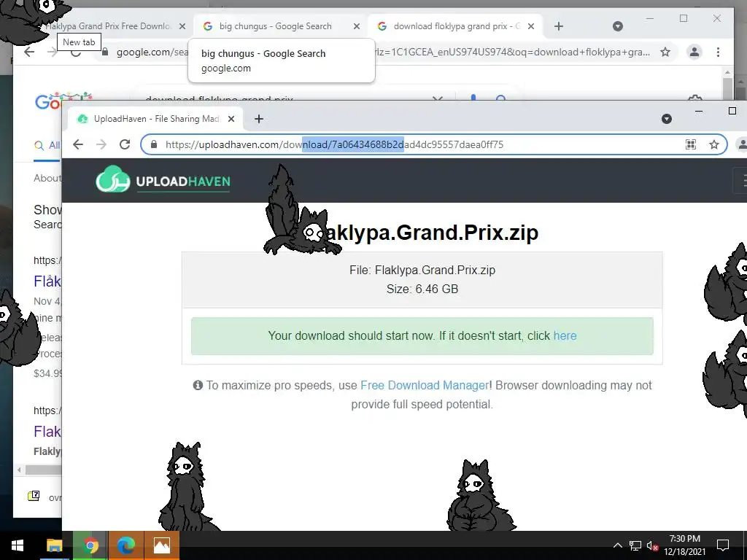This screenshot has width=747, height=560.
Task: Click QR code icon in UploadHaven address bar
Action: coord(690,144)
